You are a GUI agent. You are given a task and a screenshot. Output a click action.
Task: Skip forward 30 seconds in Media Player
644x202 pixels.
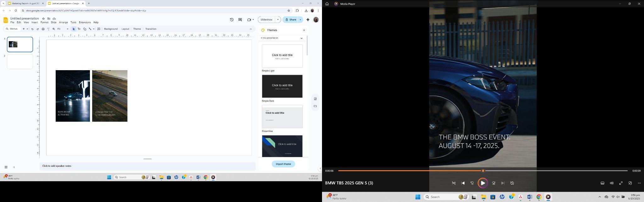point(494,183)
